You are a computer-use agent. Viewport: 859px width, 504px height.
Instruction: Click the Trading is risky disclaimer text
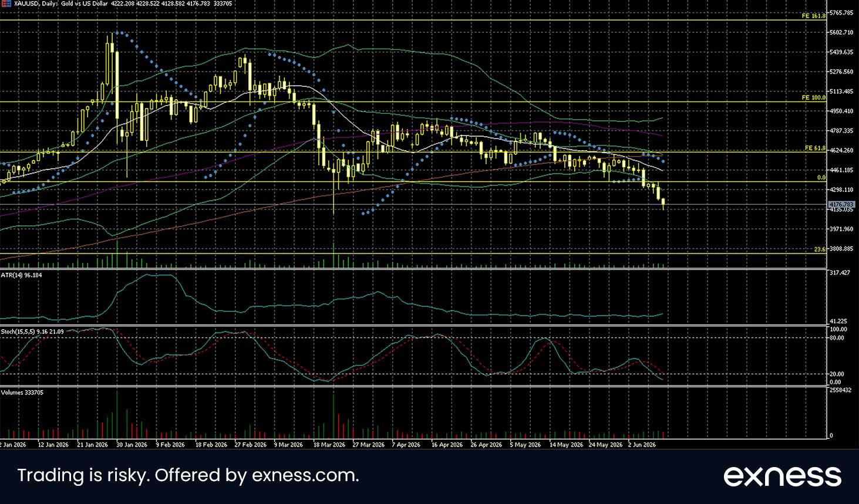click(x=188, y=475)
